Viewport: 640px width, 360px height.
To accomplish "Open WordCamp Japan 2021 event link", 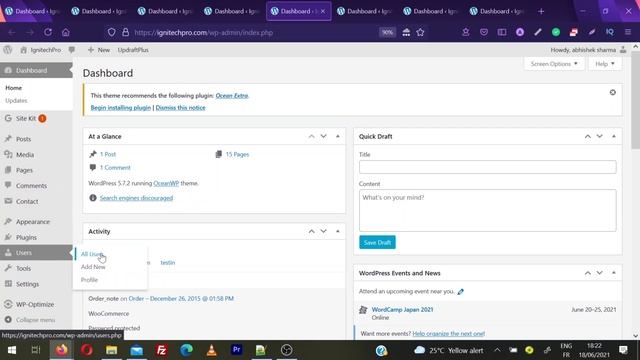I will pos(402,309).
